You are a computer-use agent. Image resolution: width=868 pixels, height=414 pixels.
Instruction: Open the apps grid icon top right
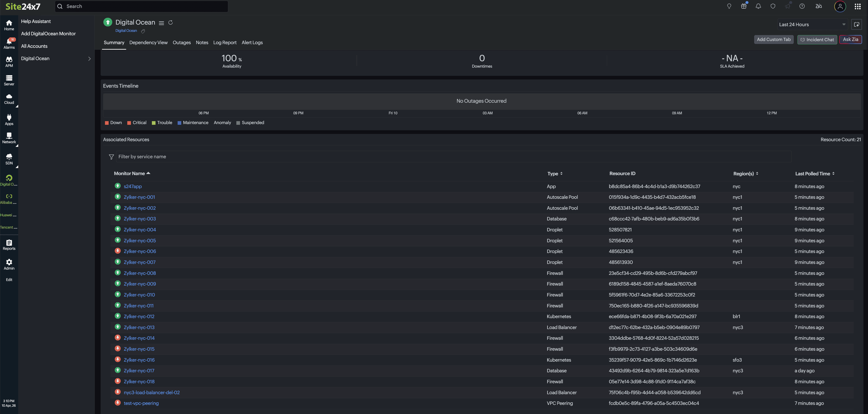tap(858, 6)
